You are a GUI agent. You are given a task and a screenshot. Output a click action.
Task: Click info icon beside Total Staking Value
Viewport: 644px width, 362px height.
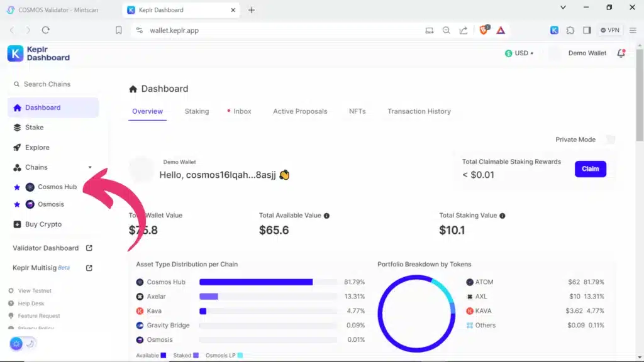[x=502, y=216]
